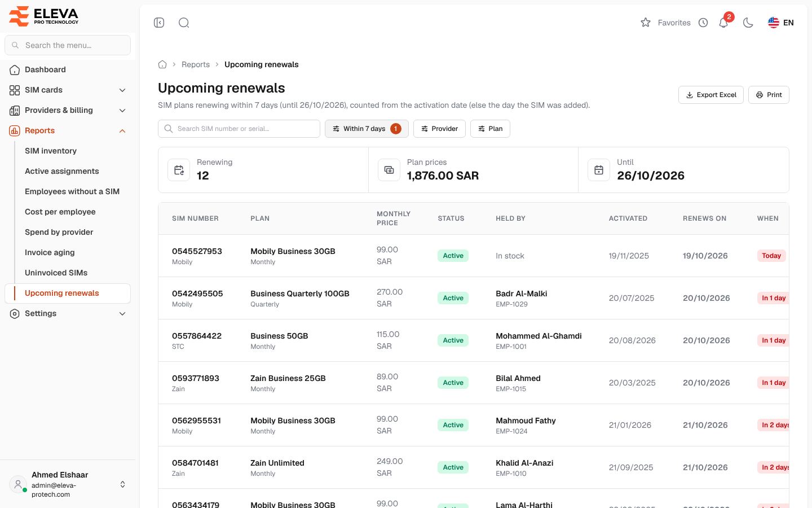Click the Plan prices money icon
This screenshot has width=812, height=508.
pyautogui.click(x=389, y=170)
